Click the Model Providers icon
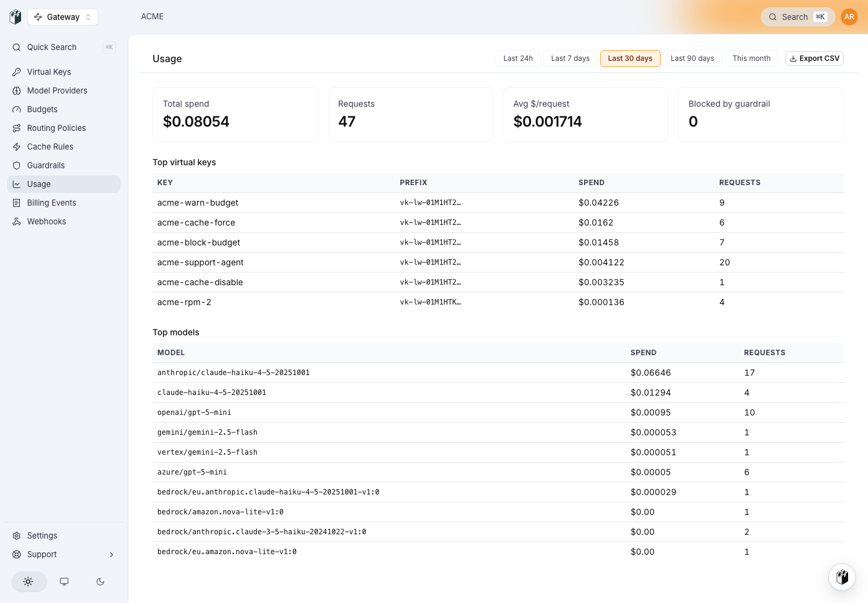868x603 pixels. tap(17, 90)
